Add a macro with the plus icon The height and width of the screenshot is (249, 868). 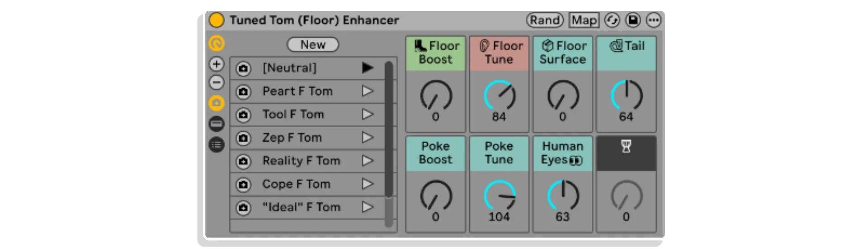217,64
